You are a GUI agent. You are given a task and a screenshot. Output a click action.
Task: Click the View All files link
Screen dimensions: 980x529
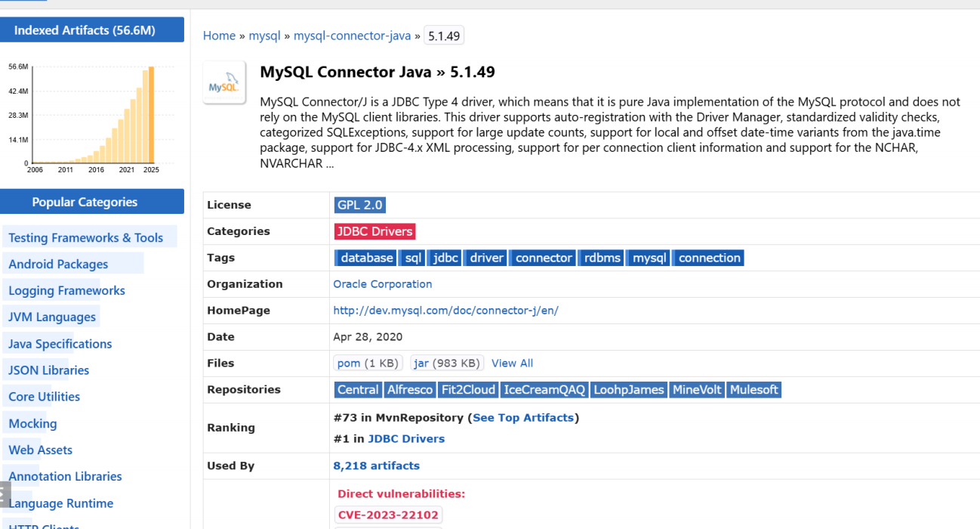coord(512,363)
